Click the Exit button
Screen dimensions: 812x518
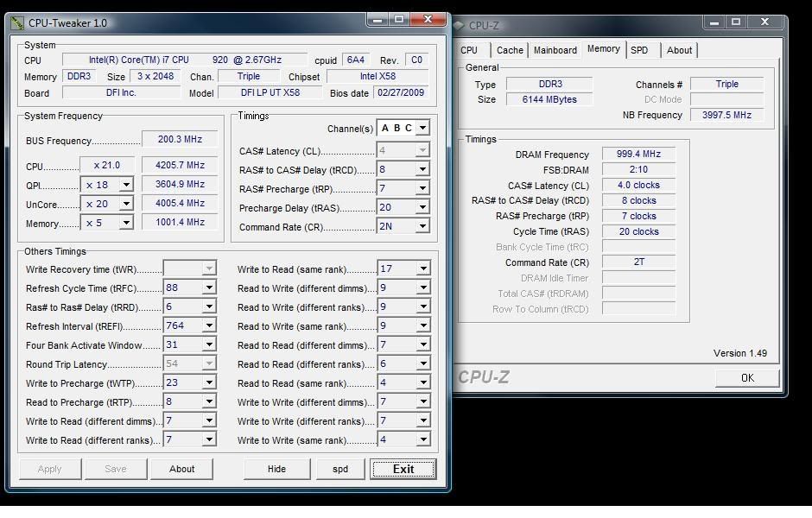point(403,469)
